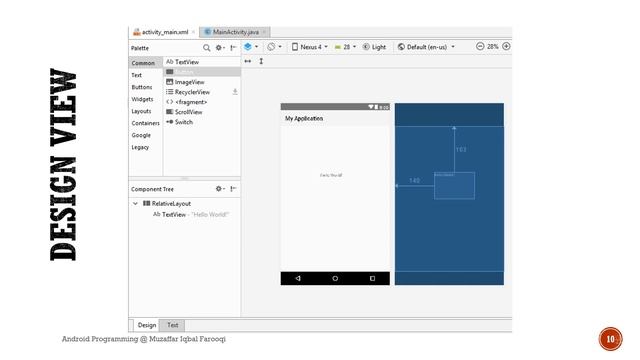Switch to the Text bottom tab
The height and width of the screenshot is (360, 640).
(x=172, y=325)
